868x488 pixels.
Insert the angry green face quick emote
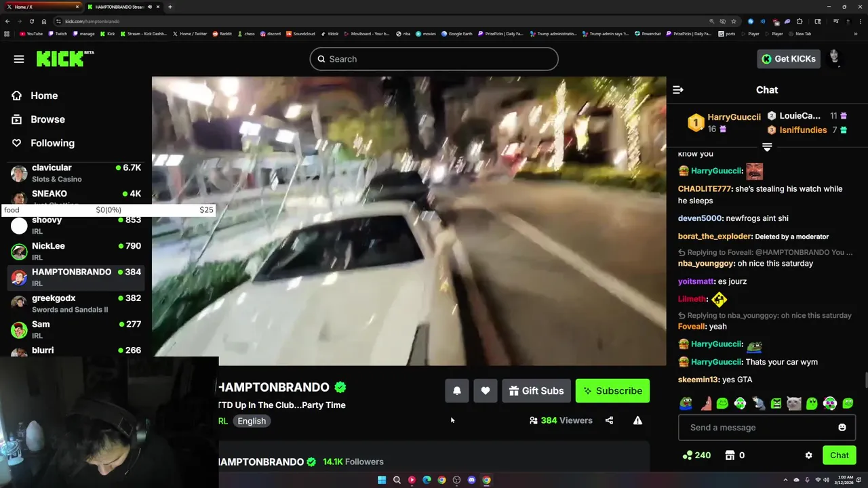776,404
